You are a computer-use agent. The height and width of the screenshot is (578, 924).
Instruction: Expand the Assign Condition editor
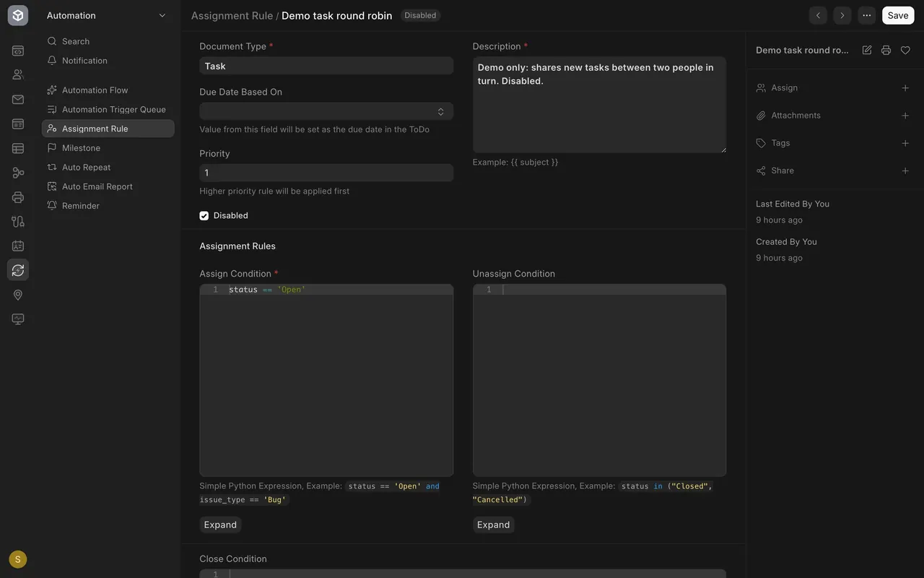click(220, 525)
